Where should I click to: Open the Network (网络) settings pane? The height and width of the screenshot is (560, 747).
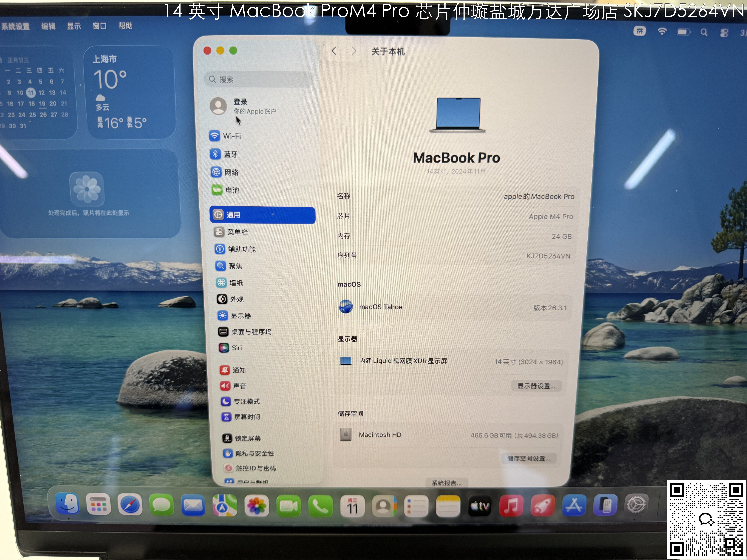[231, 173]
